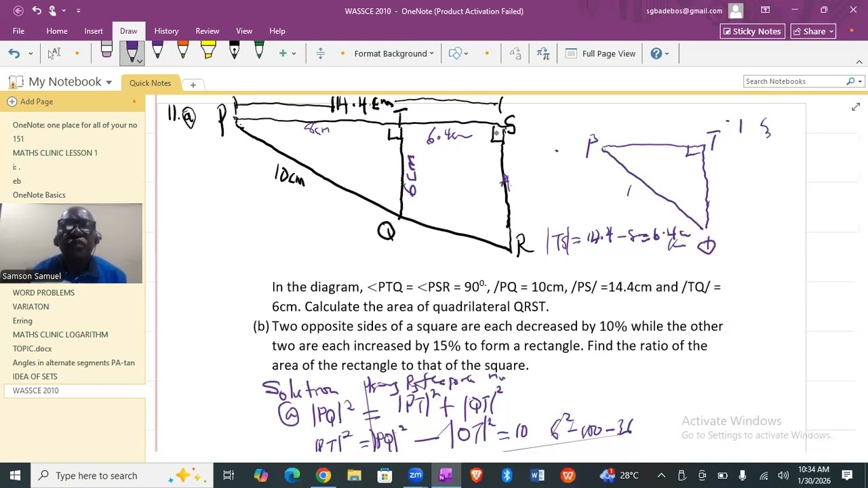The image size is (868, 488).
Task: Click the Insert Space tool
Action: coord(321,54)
